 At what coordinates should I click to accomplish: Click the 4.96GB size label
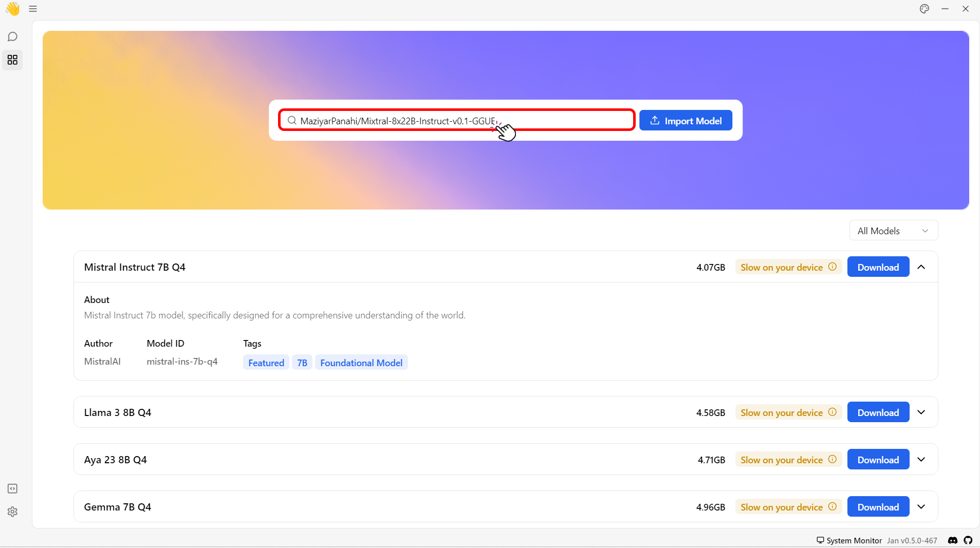[711, 507]
